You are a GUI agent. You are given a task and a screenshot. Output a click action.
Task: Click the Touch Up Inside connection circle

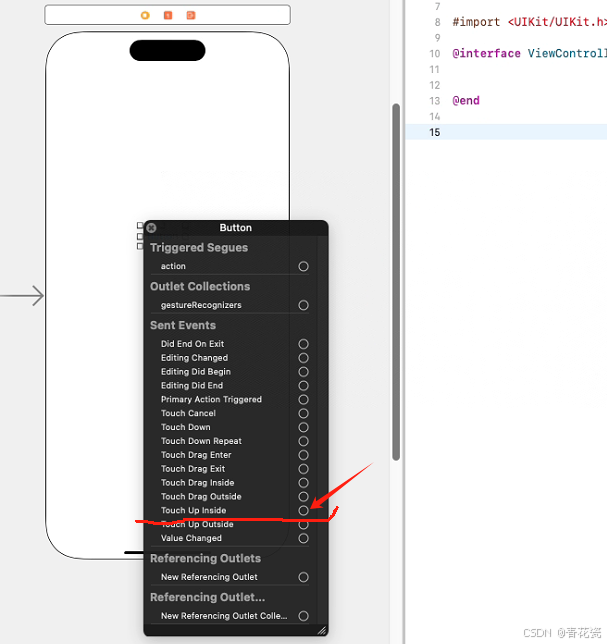(x=304, y=511)
